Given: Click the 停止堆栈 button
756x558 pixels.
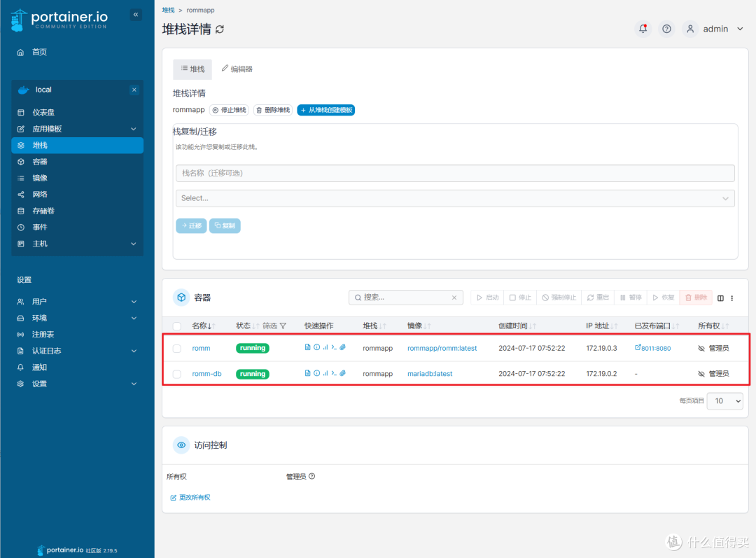Looking at the screenshot, I should (229, 110).
